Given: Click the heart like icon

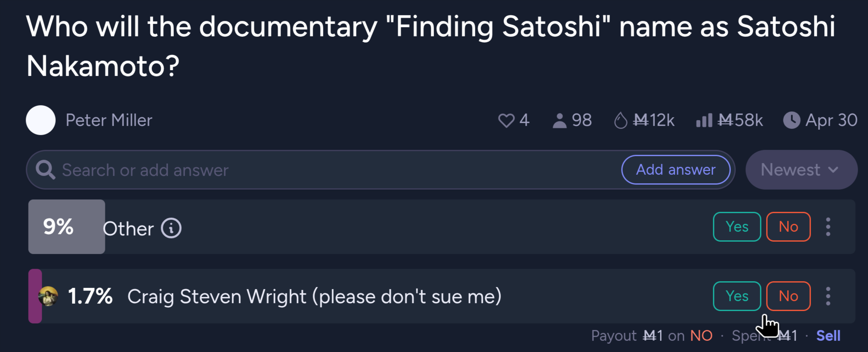Looking at the screenshot, I should [506, 121].
